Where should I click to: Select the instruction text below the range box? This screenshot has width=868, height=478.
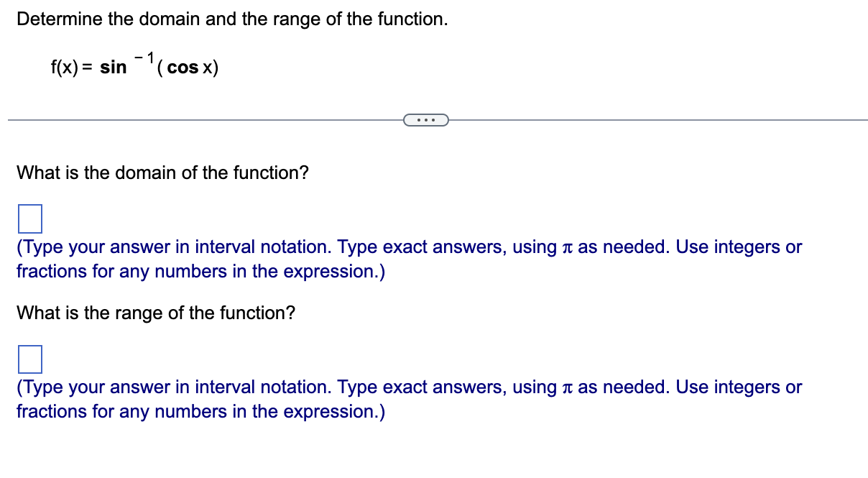tap(409, 399)
